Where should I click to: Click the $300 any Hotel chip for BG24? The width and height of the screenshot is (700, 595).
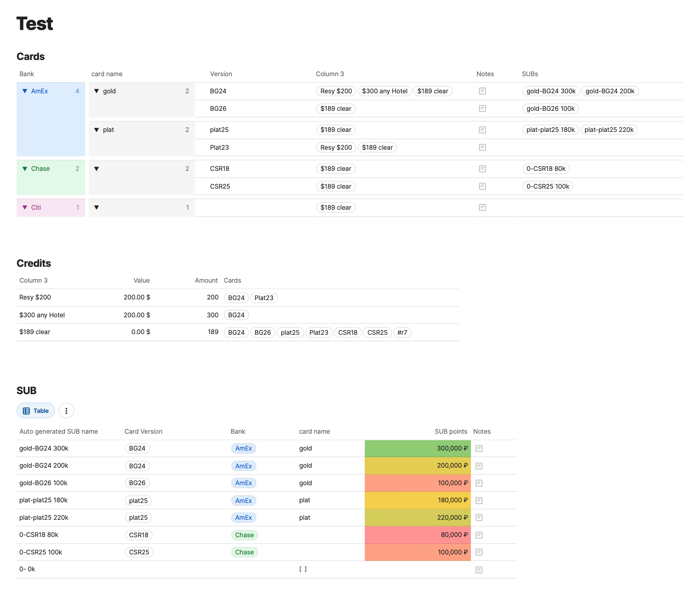(x=384, y=91)
